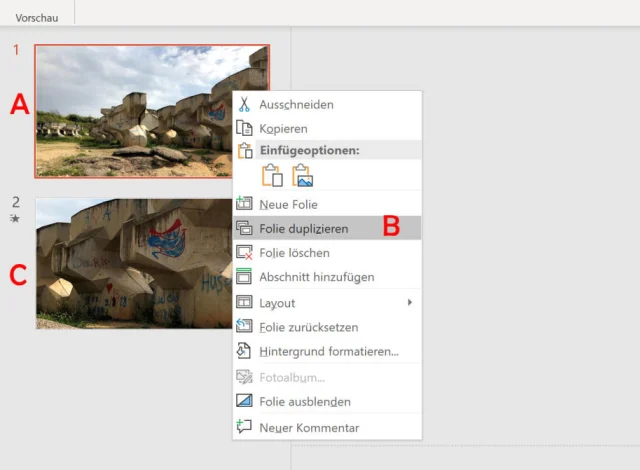Click the Folie löschen icon

(x=244, y=253)
